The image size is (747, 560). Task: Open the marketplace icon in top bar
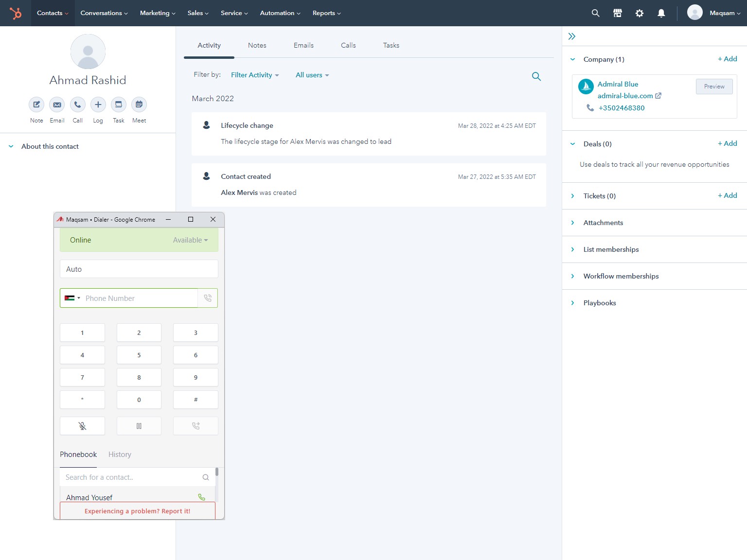click(618, 13)
